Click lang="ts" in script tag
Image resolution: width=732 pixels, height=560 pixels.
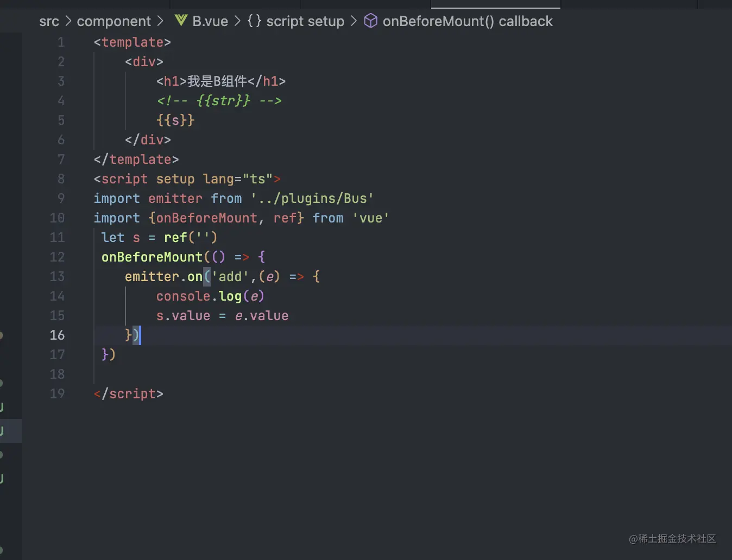pos(238,179)
